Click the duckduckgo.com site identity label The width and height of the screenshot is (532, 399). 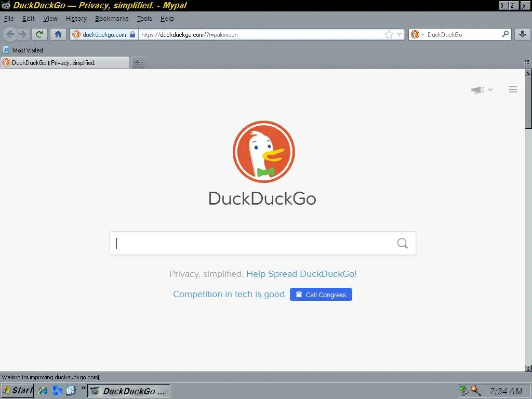click(104, 35)
